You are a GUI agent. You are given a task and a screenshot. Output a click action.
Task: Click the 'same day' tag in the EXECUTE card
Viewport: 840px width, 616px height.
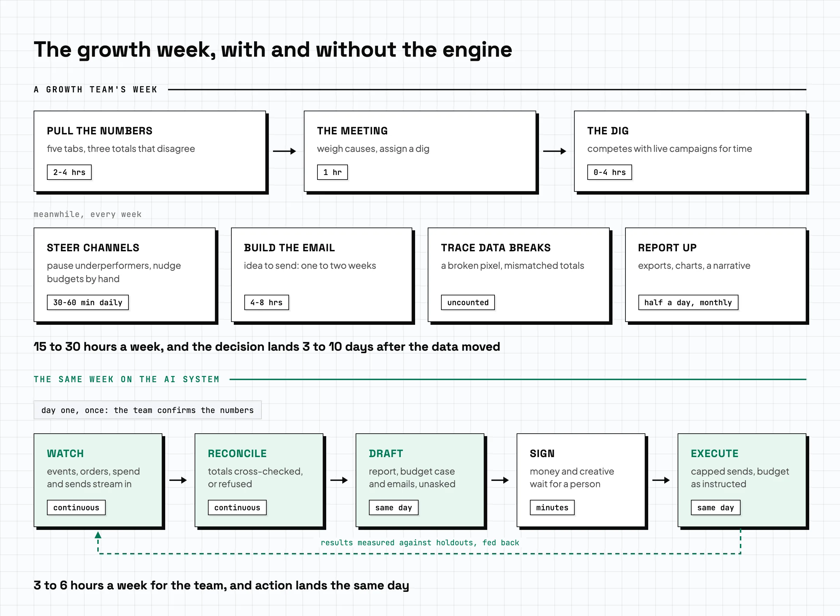(x=715, y=507)
